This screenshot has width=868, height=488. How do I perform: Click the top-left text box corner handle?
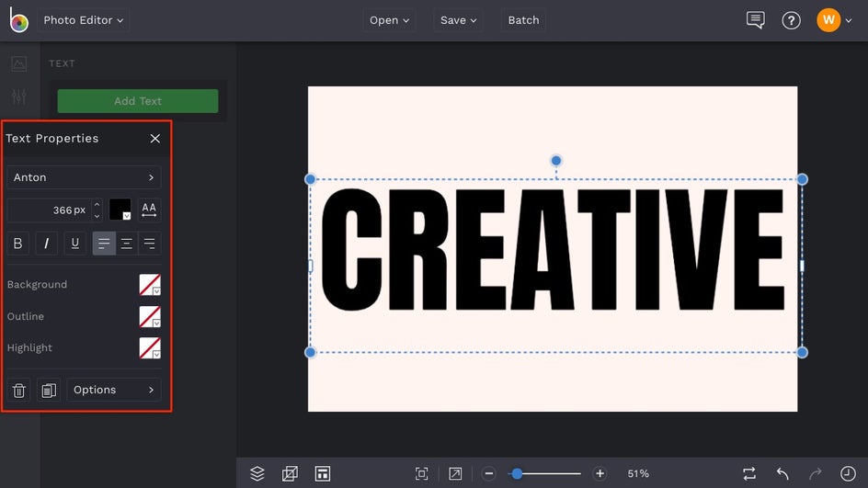coord(310,179)
